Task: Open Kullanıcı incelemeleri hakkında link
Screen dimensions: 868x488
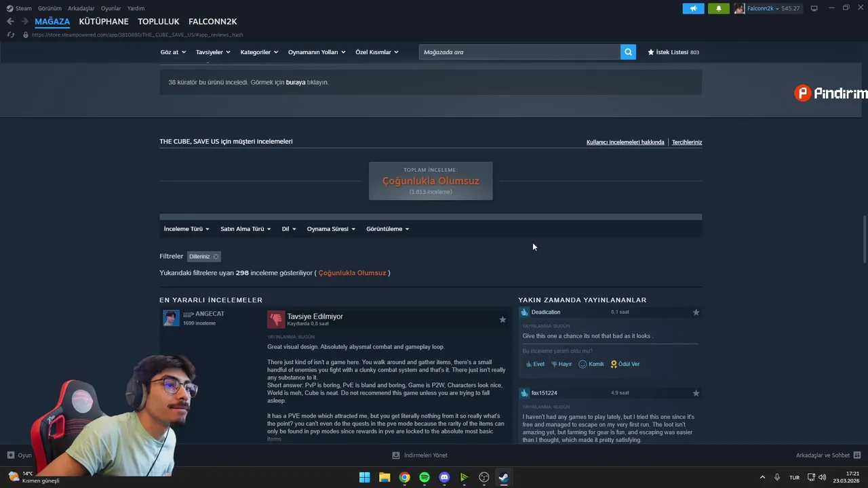Action: (625, 142)
